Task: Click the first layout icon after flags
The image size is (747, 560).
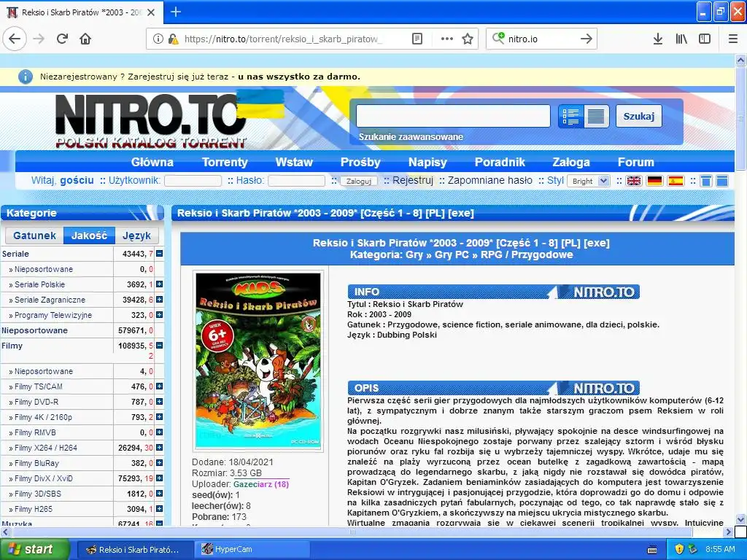Action: [x=706, y=181]
